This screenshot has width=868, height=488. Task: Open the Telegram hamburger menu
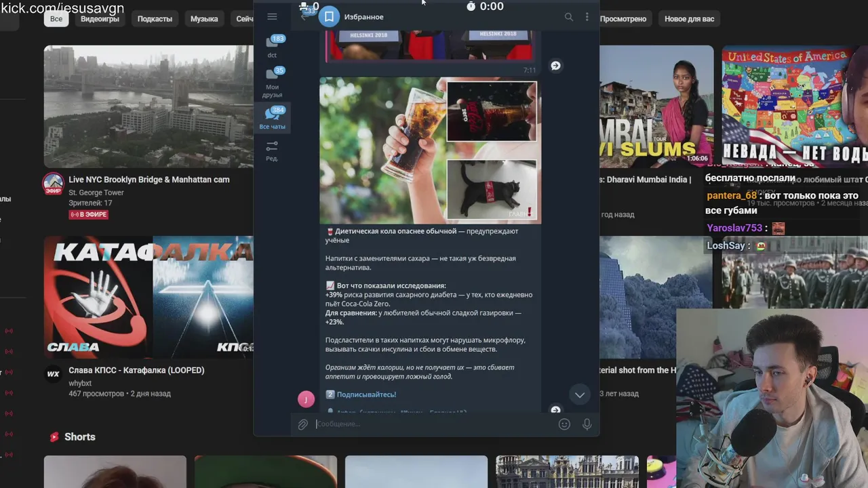pyautogui.click(x=272, y=17)
